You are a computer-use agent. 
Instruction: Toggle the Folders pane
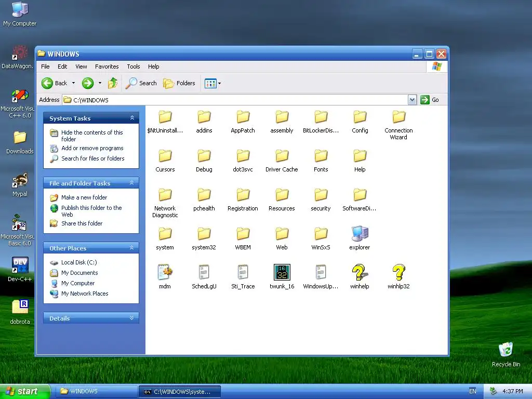(x=179, y=83)
